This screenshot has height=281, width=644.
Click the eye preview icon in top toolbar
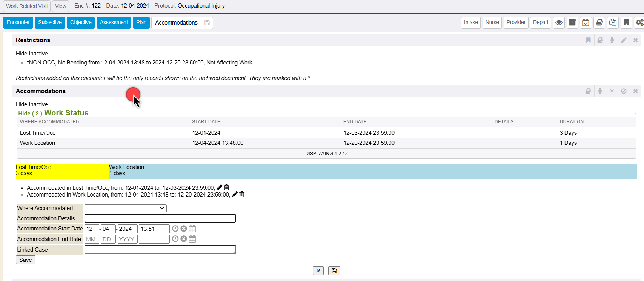(x=559, y=23)
